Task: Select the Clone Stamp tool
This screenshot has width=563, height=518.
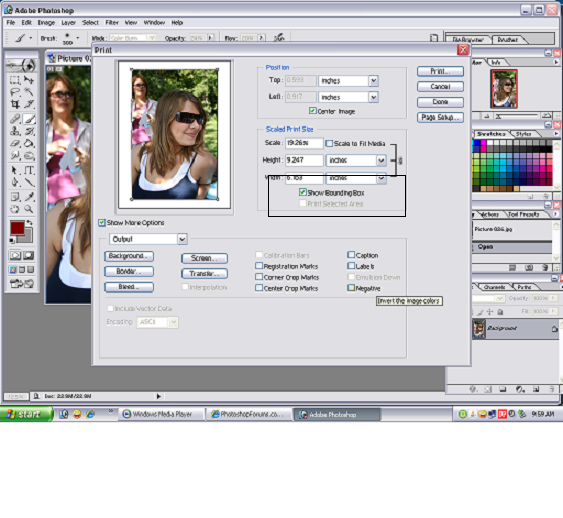Action: 15,131
